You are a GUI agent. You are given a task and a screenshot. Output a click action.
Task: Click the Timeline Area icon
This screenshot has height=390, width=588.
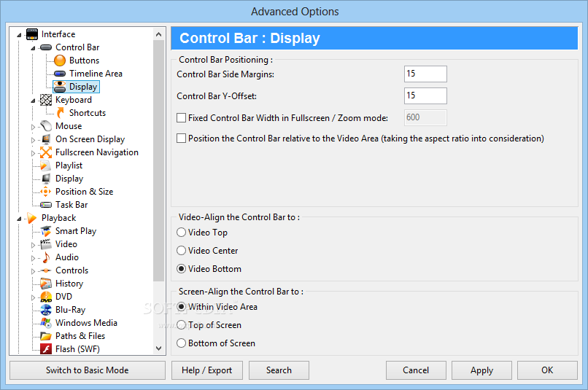60,74
